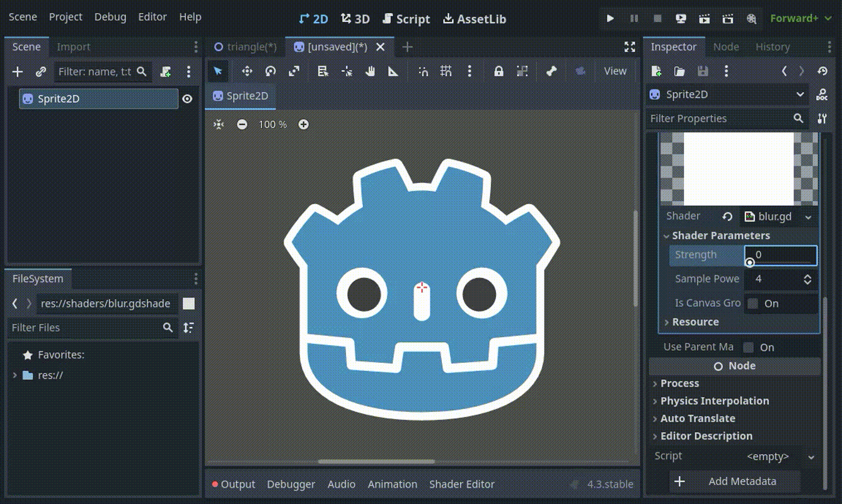Open Sprite2D documentation icon

click(822, 94)
